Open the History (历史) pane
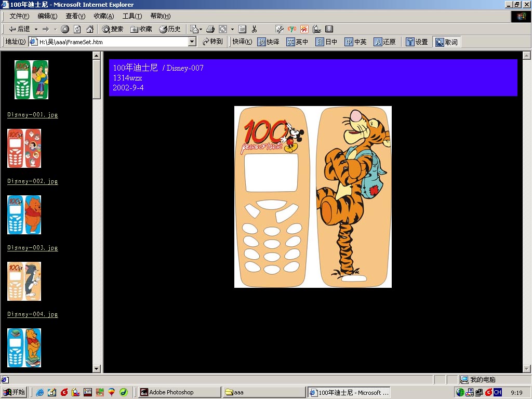 (x=170, y=29)
